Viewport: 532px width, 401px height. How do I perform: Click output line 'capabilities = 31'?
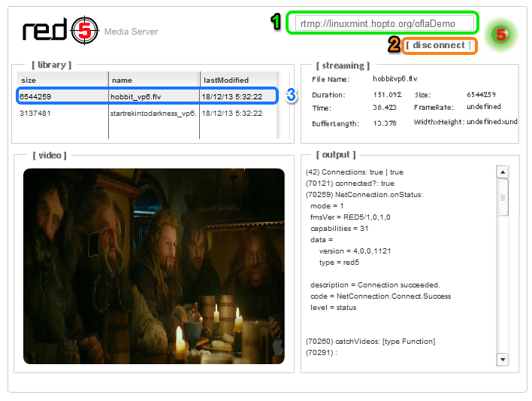[x=340, y=229]
